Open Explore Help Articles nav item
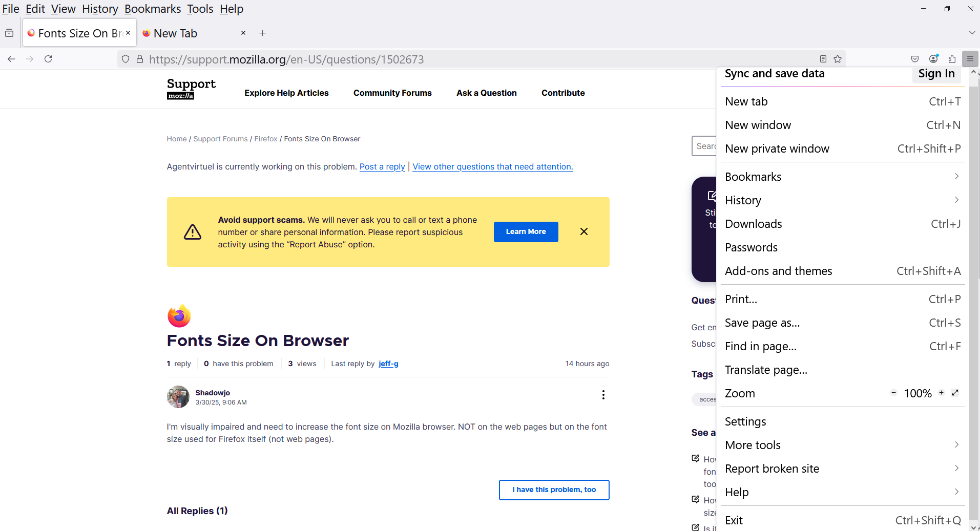Image resolution: width=980 pixels, height=531 pixels. (286, 93)
